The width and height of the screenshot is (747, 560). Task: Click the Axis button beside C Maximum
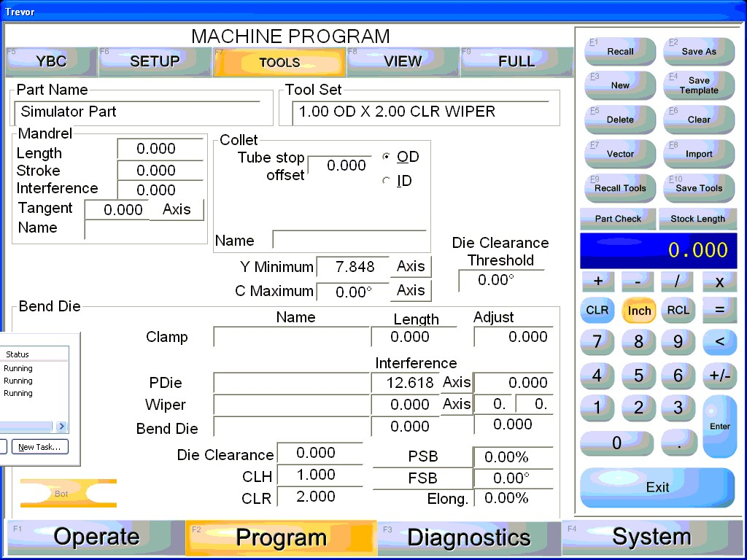coord(411,290)
